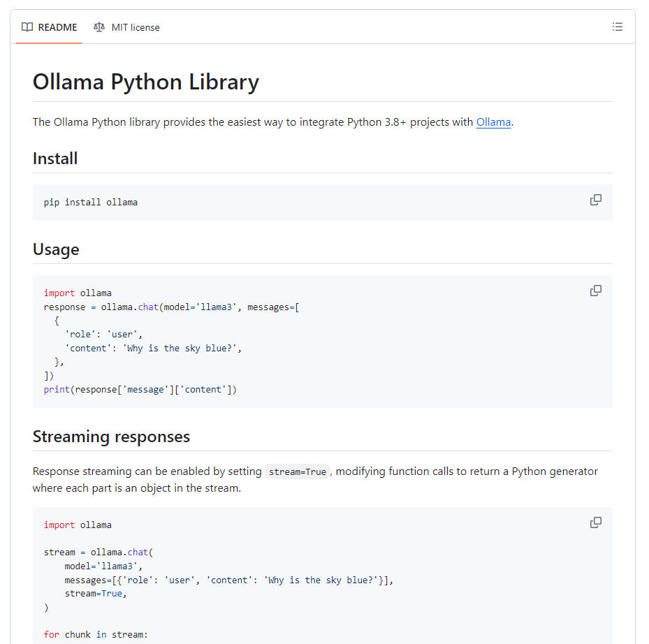This screenshot has width=649, height=644.
Task: Click the inline stream=True code in paragraph
Action: tap(297, 471)
